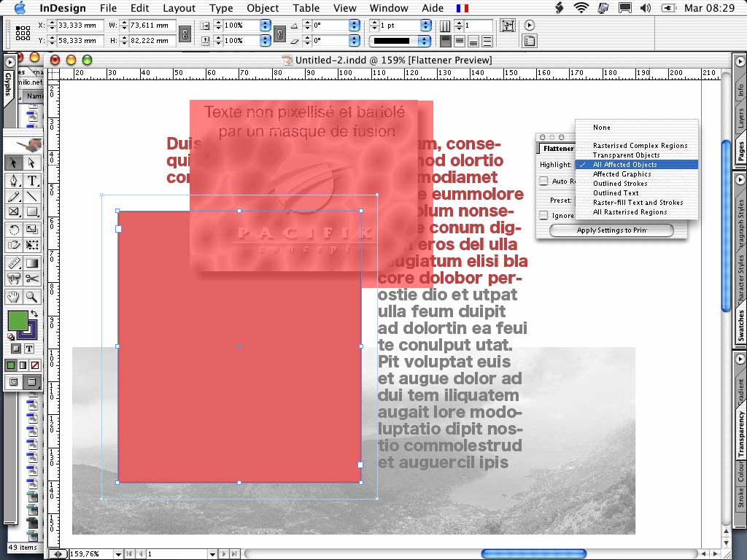This screenshot has height=560, width=747.
Task: Open the Table menu
Action: (x=306, y=8)
